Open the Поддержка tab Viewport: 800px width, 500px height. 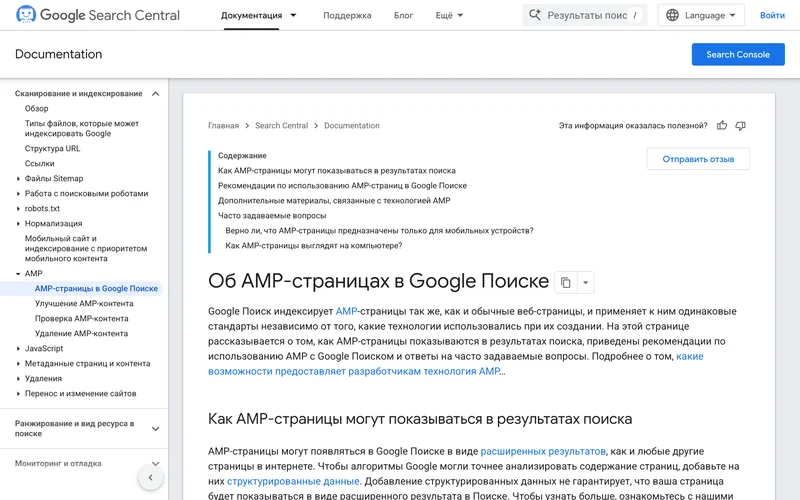click(347, 15)
